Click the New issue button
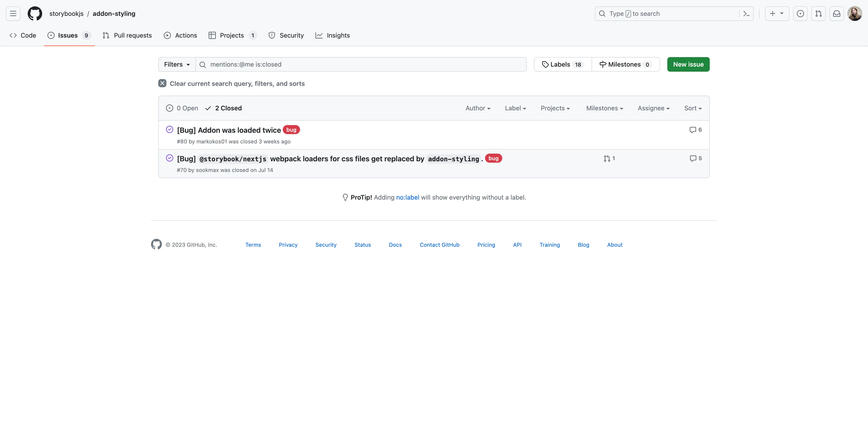868x423 pixels. tap(688, 64)
